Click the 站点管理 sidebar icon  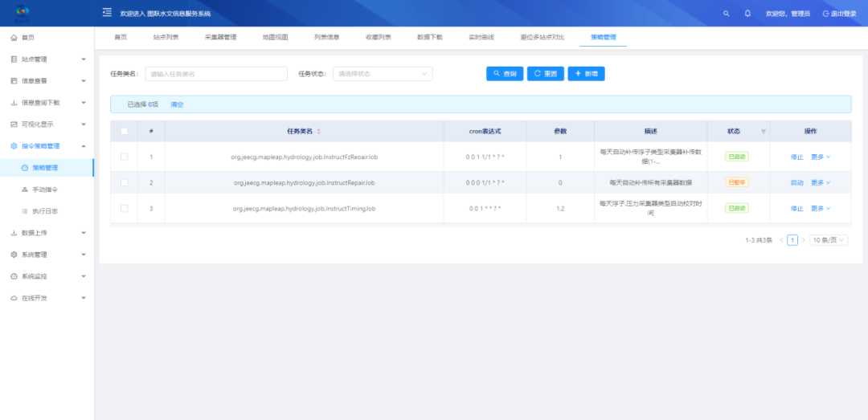pyautogui.click(x=14, y=59)
